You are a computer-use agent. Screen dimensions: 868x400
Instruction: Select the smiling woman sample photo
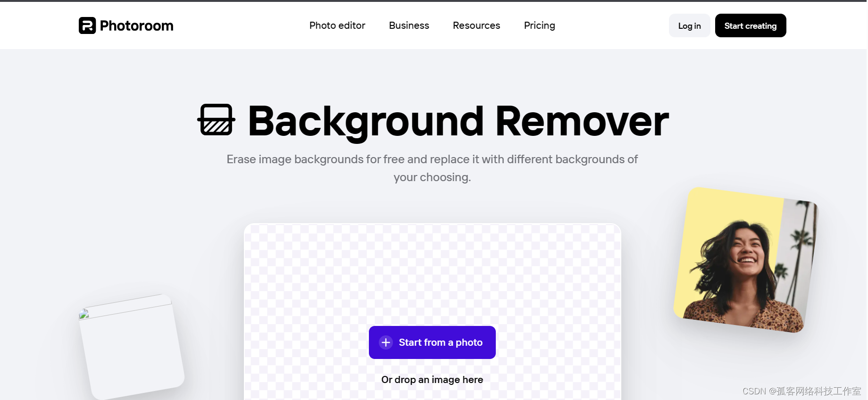click(746, 260)
